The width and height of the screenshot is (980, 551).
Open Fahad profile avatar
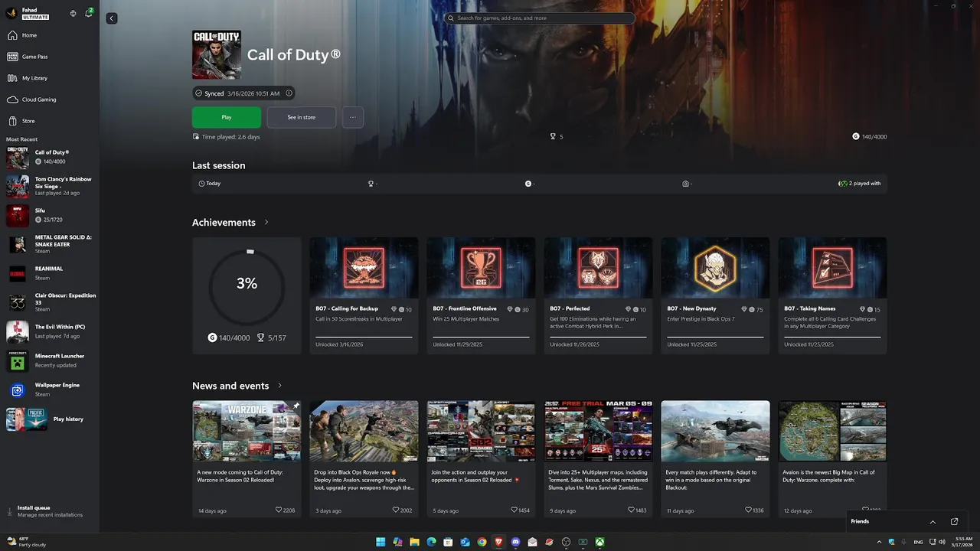11,13
